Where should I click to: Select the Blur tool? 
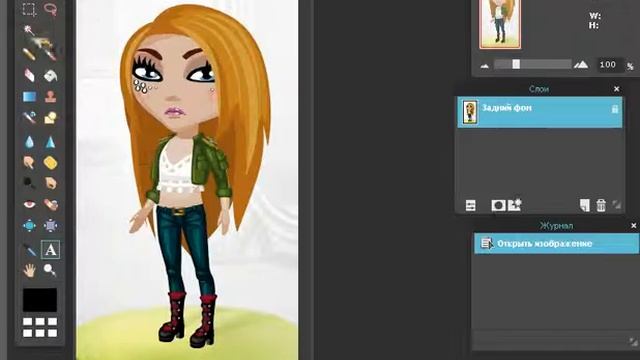click(29, 142)
